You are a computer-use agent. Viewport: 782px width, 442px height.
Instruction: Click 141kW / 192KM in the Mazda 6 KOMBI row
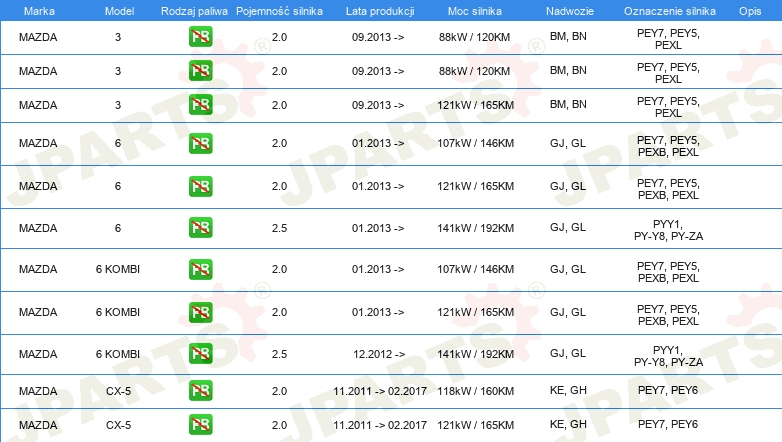[475, 354]
